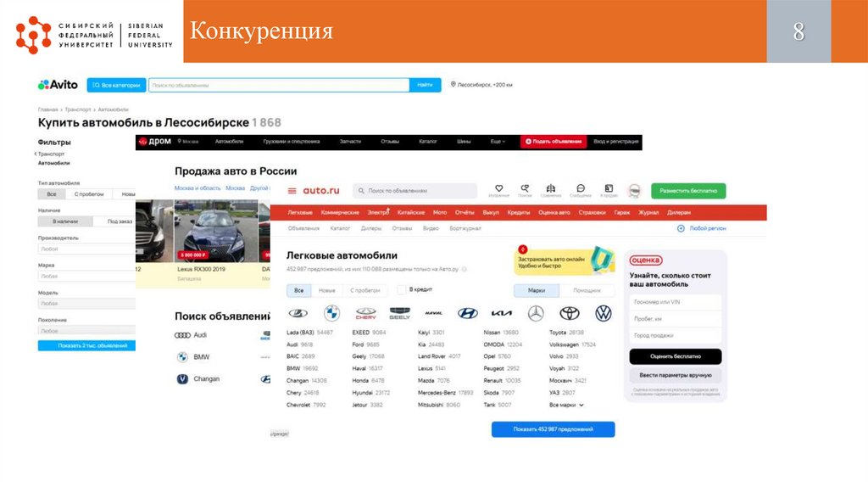
Task: Select Новые filter on auto.ru
Action: (326, 290)
